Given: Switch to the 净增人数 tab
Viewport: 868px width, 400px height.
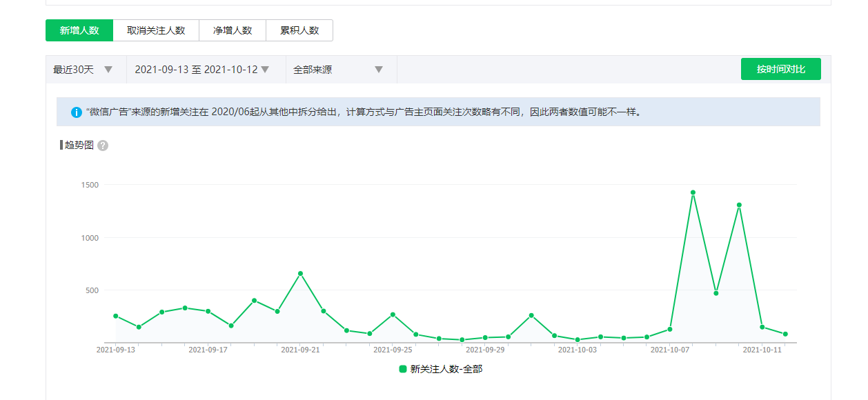Looking at the screenshot, I should 233,30.
